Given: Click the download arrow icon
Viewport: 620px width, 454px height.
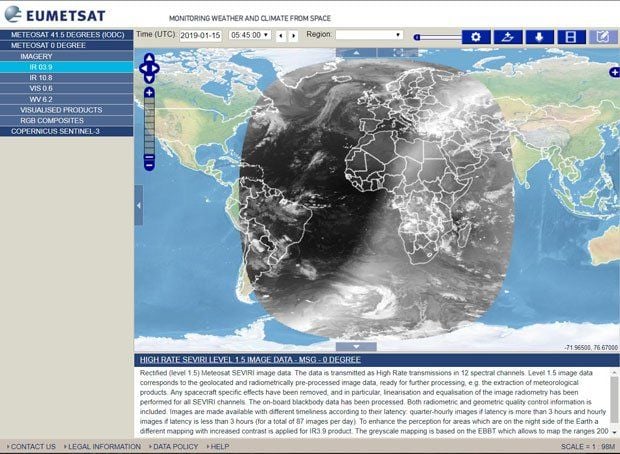Looking at the screenshot, I should [539, 37].
